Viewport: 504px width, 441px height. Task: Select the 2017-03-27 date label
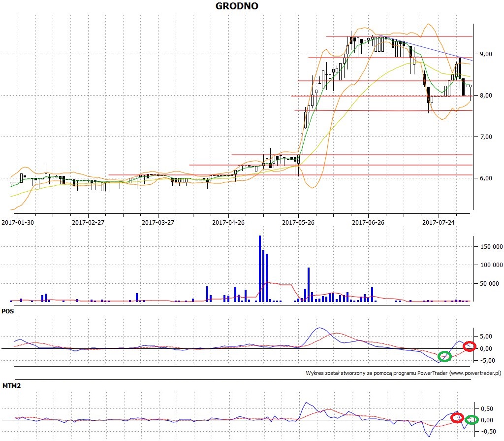pos(158,222)
